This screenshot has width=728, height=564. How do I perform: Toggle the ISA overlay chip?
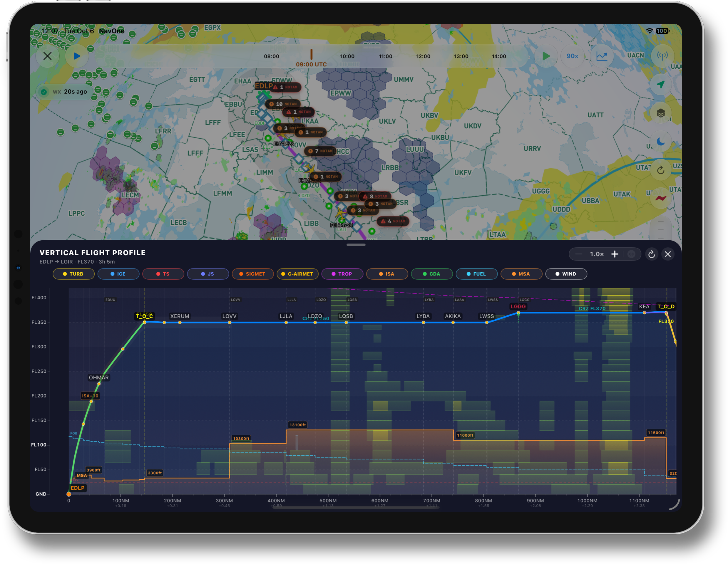tap(387, 274)
